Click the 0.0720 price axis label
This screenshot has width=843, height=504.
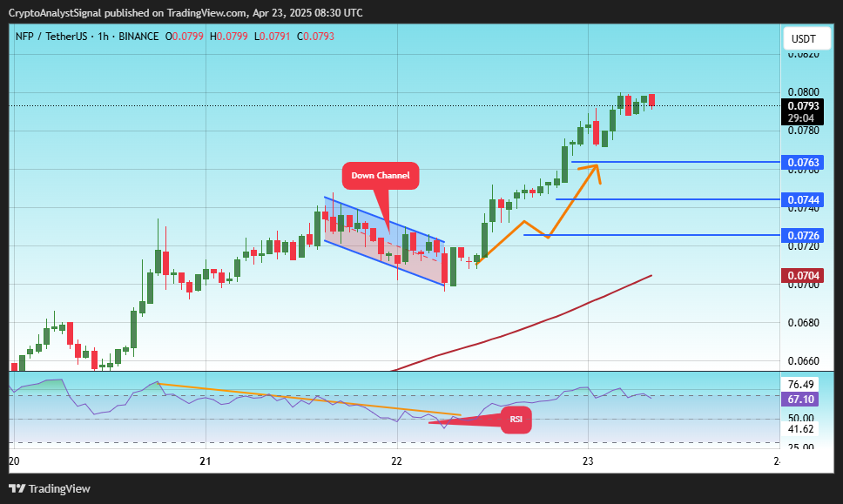click(x=803, y=246)
